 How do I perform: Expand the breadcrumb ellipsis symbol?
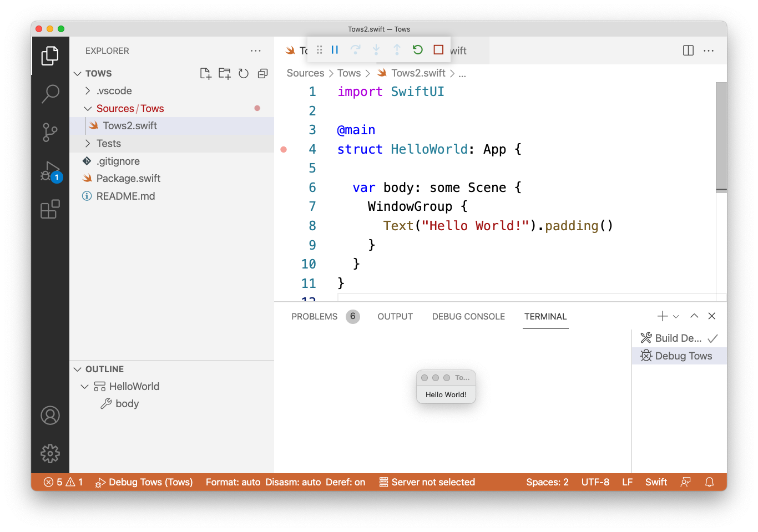click(x=462, y=73)
